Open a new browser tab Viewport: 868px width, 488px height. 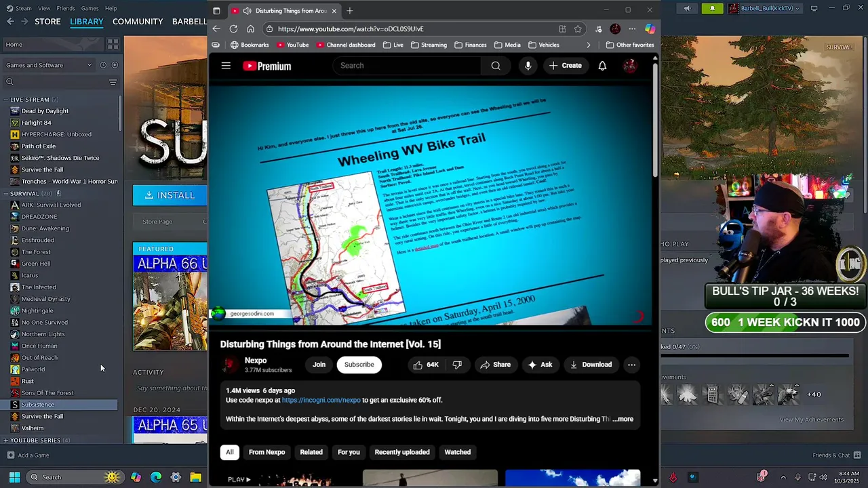click(x=350, y=11)
